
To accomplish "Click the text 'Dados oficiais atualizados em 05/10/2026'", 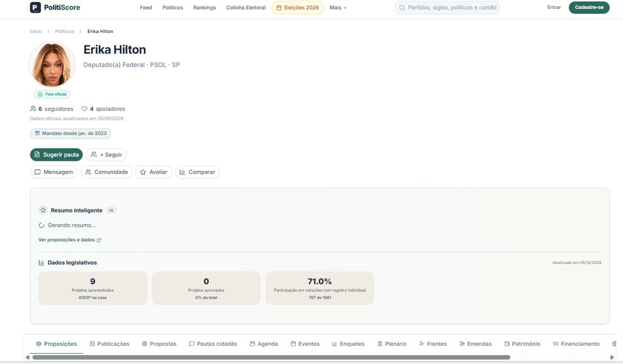I will pos(77,118).
